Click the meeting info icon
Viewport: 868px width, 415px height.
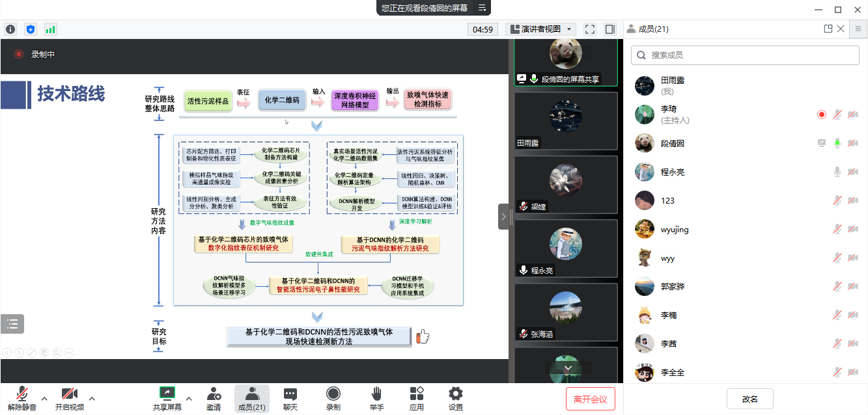10,29
